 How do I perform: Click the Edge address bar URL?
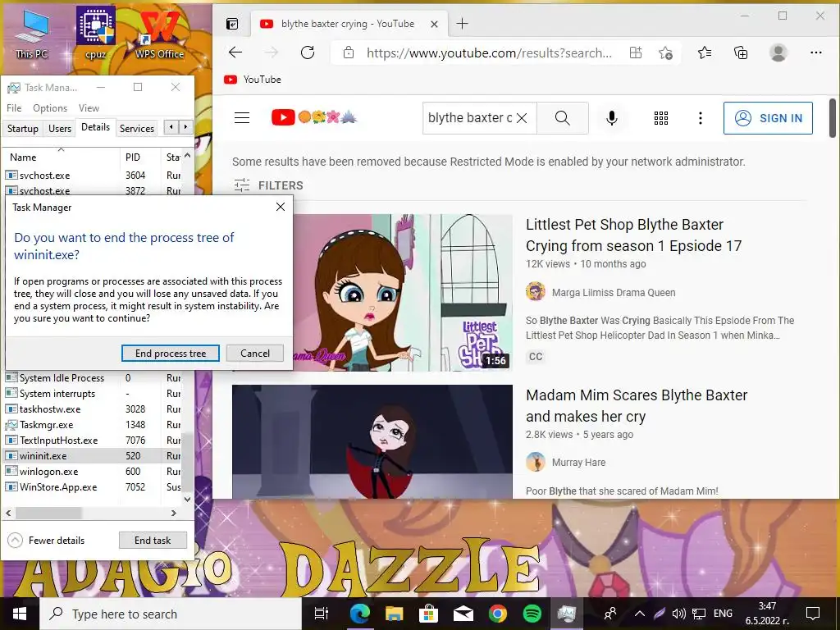489,52
